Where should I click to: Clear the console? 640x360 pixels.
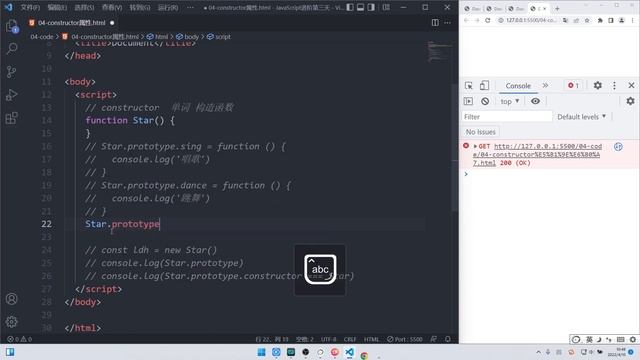[485, 101]
